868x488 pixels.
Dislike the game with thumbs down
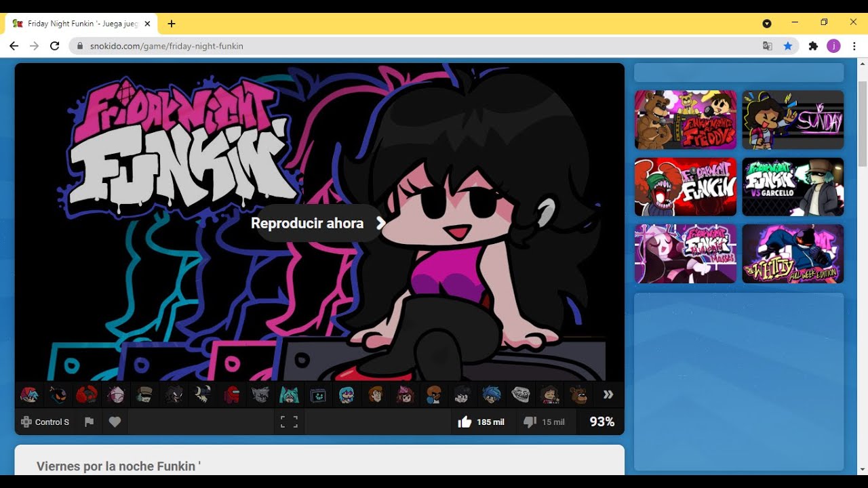(544, 422)
